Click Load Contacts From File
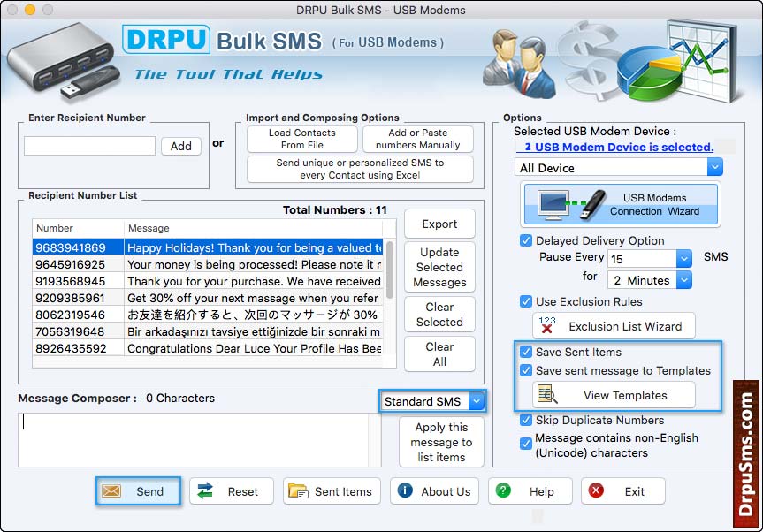763x532 pixels. (302, 139)
